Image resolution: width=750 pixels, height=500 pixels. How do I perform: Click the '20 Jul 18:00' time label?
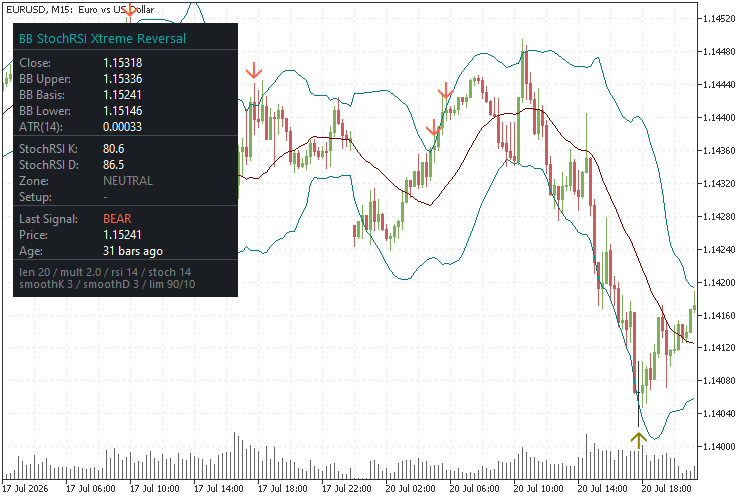666,489
